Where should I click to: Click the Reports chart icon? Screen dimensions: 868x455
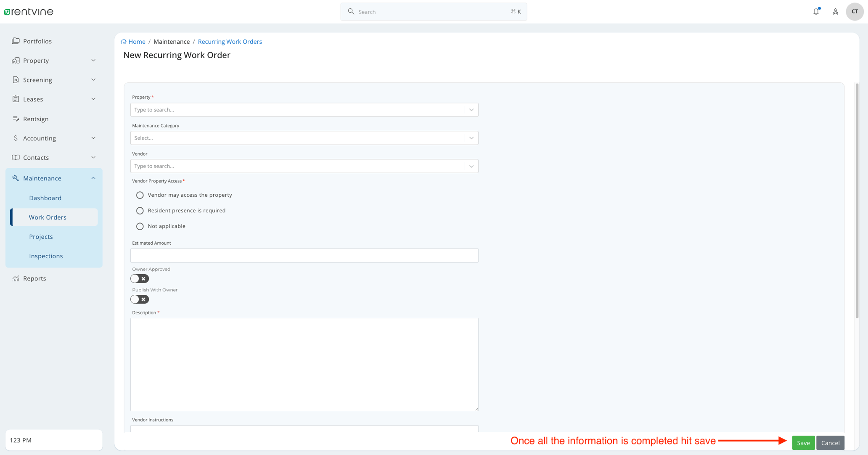coord(16,278)
